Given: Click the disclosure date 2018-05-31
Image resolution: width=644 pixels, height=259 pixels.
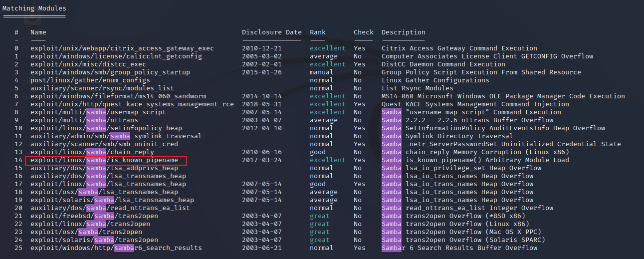Looking at the screenshot, I should click(x=262, y=104).
